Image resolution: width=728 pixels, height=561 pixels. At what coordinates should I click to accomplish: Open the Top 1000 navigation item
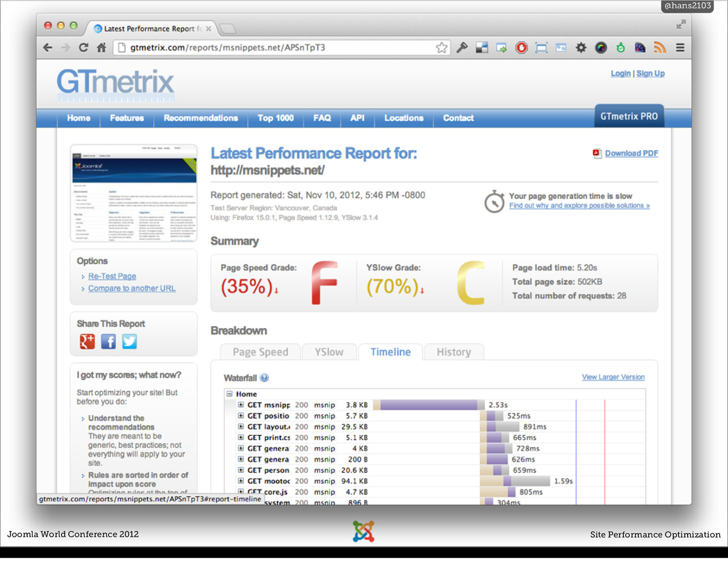coord(276,118)
